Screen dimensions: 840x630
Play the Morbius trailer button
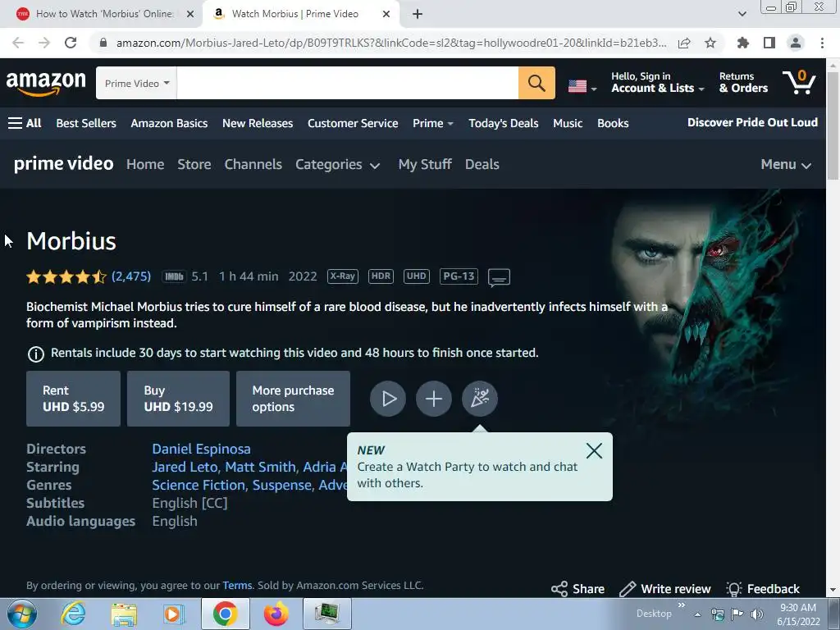pyautogui.click(x=387, y=399)
